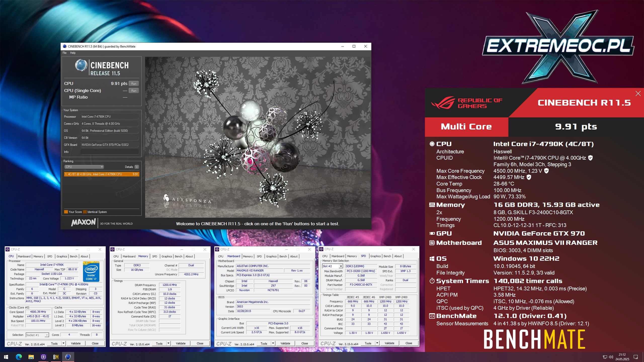Run the CPU Single Core test
Viewport: 644px width, 362px height.
134,91
